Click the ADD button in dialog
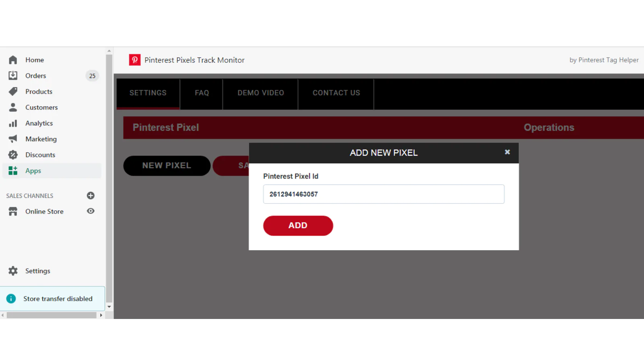The height and width of the screenshot is (362, 644). pyautogui.click(x=298, y=226)
